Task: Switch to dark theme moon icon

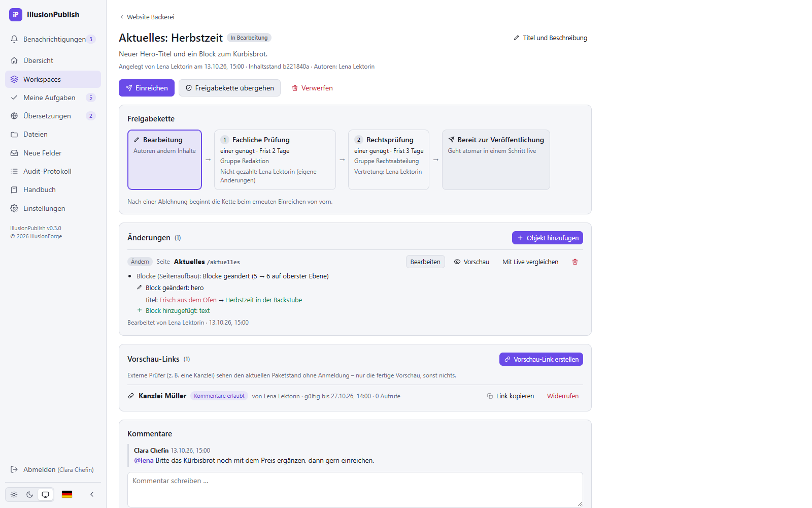Action: click(x=29, y=494)
